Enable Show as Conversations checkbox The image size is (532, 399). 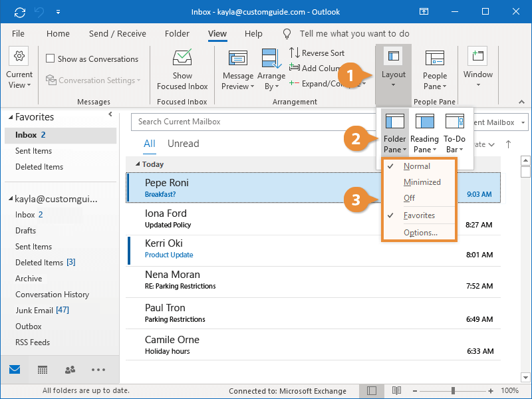click(x=51, y=59)
